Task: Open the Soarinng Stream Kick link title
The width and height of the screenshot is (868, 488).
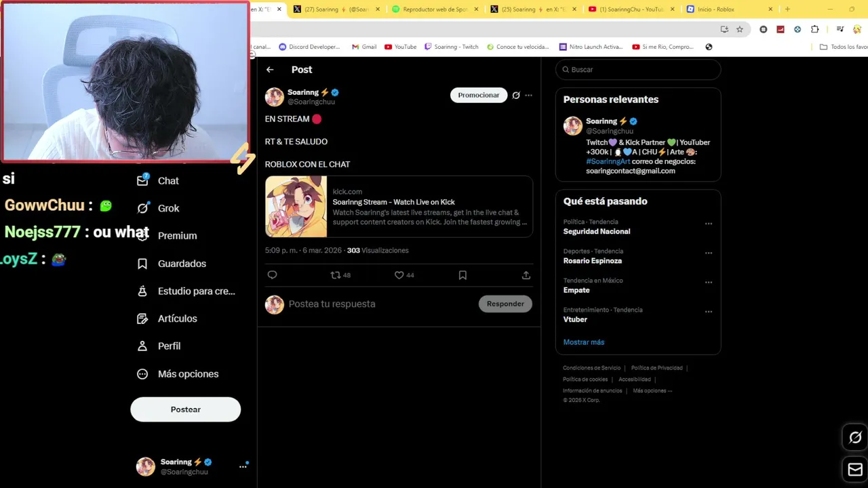Action: [x=393, y=202]
